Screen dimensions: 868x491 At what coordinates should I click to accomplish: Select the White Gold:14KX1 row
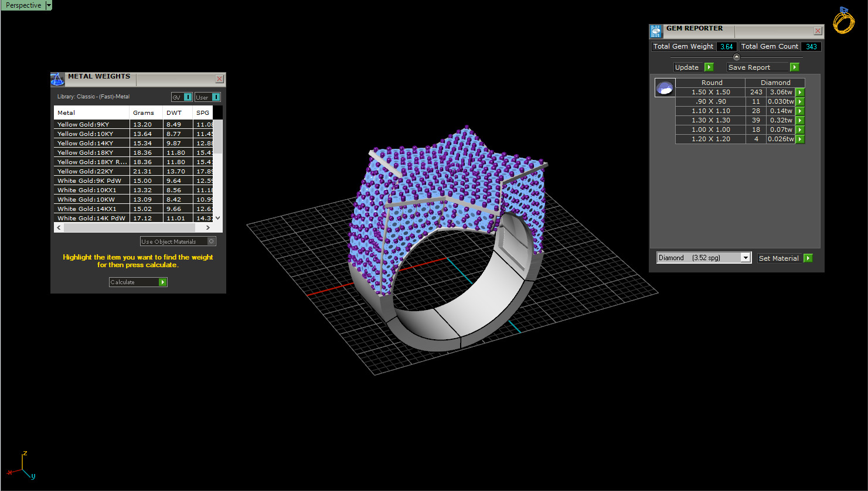tap(134, 209)
